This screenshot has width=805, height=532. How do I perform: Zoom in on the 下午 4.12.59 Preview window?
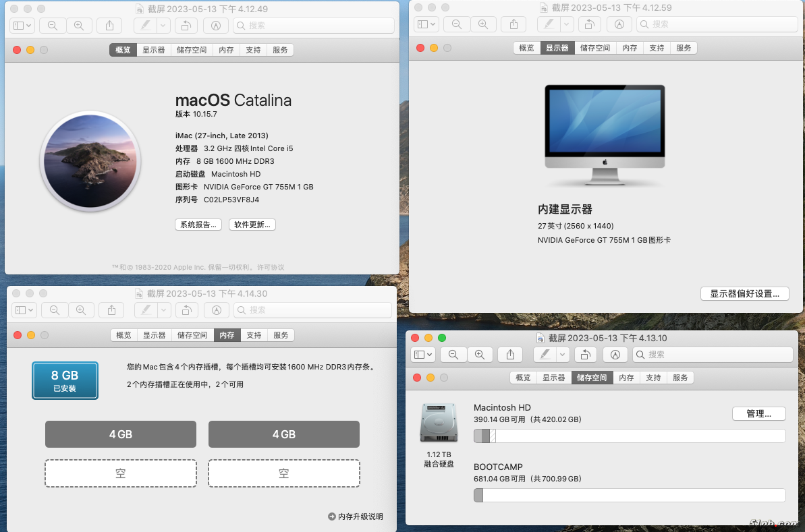(x=482, y=24)
